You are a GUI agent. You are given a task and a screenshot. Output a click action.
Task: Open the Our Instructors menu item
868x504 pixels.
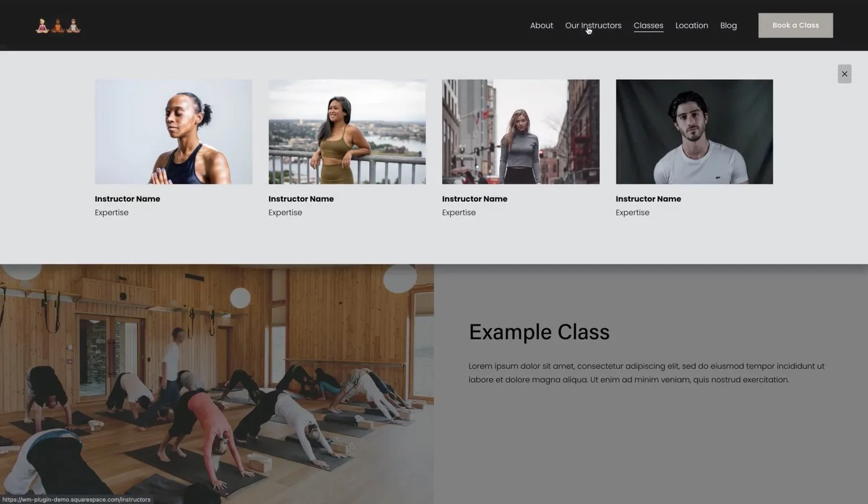point(593,25)
